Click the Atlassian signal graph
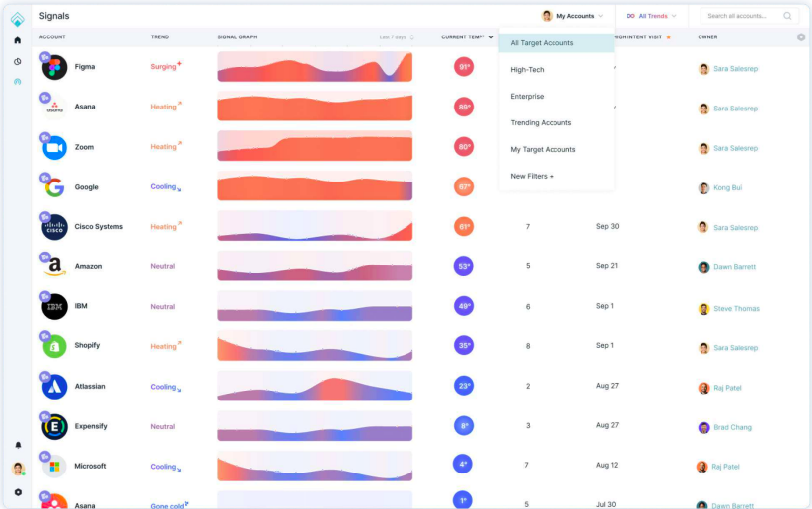 coord(315,386)
